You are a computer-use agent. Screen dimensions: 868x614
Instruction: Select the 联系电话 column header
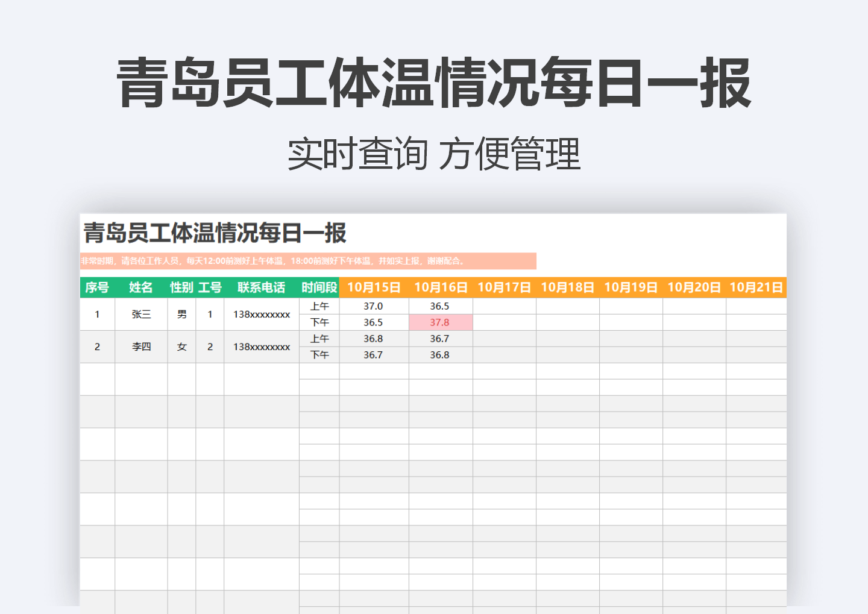click(260, 287)
